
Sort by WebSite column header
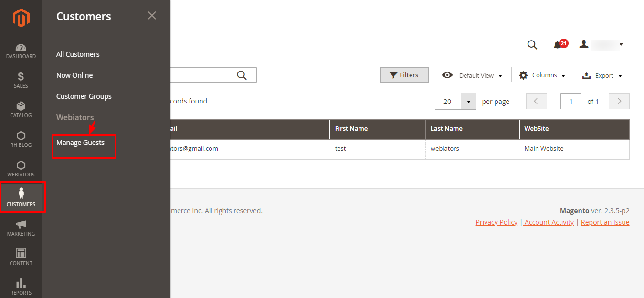coord(574,129)
